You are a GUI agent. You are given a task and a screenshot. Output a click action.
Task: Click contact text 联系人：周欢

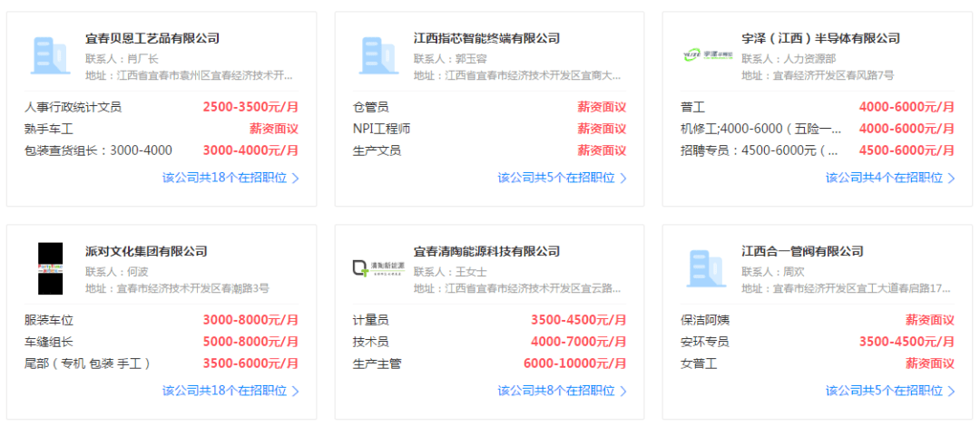pos(773,272)
